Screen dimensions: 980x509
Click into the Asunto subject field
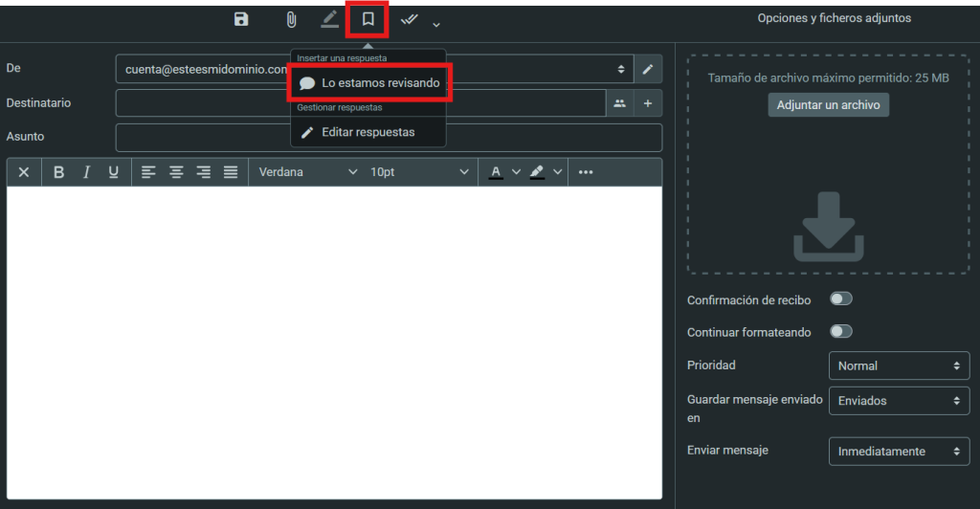389,138
